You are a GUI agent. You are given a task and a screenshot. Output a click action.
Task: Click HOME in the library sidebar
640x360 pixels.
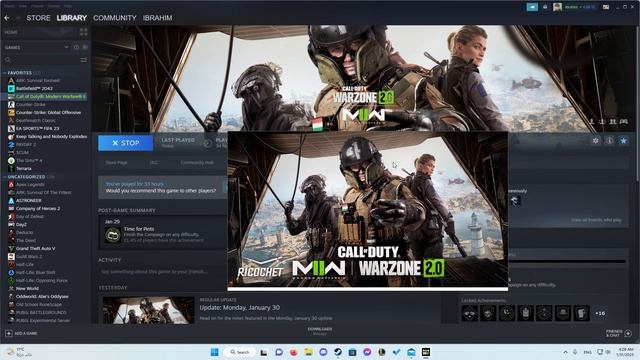[11, 32]
